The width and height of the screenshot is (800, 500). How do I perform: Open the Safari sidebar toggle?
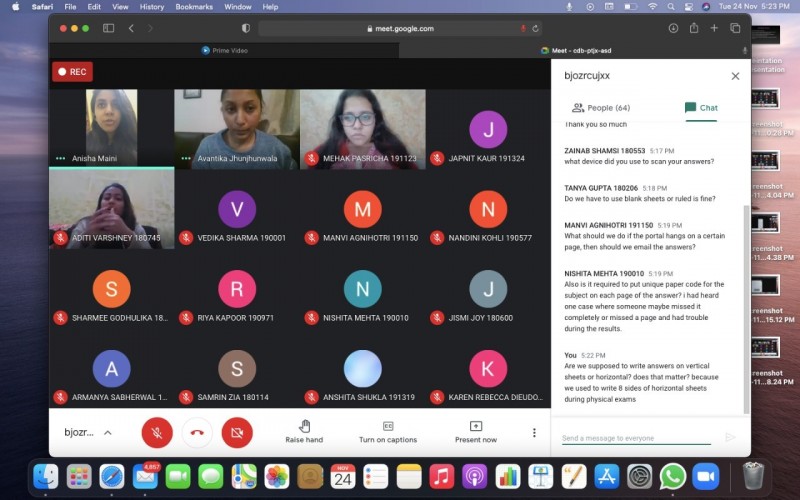(108, 29)
